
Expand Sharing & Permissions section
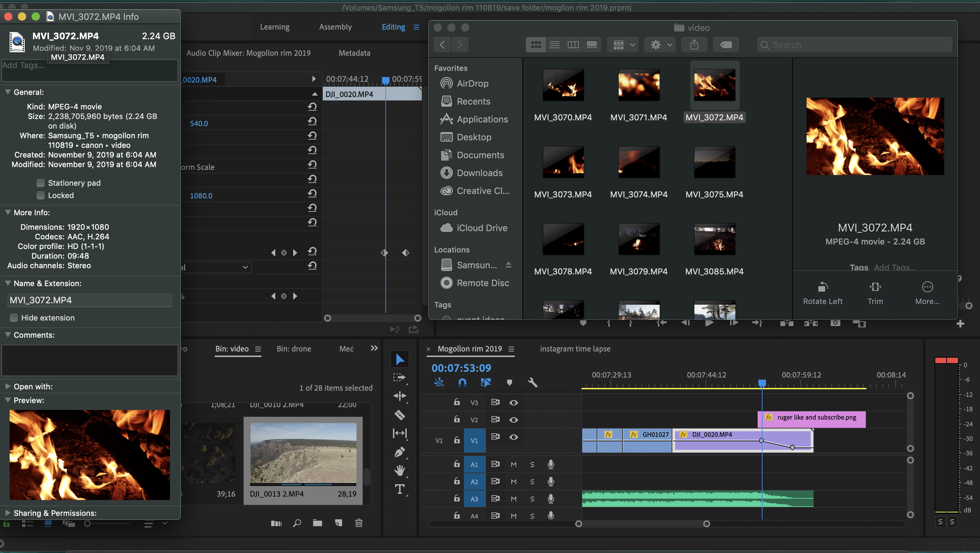8,513
